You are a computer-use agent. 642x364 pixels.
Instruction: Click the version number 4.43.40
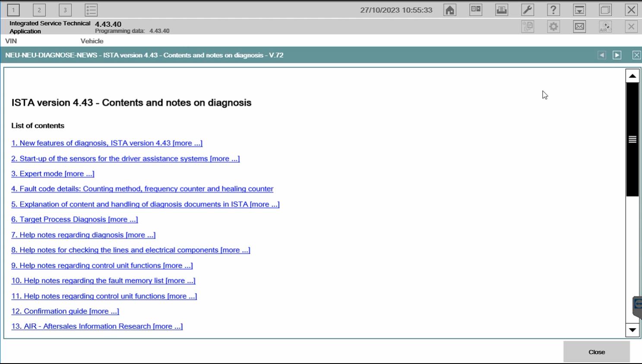pyautogui.click(x=108, y=24)
